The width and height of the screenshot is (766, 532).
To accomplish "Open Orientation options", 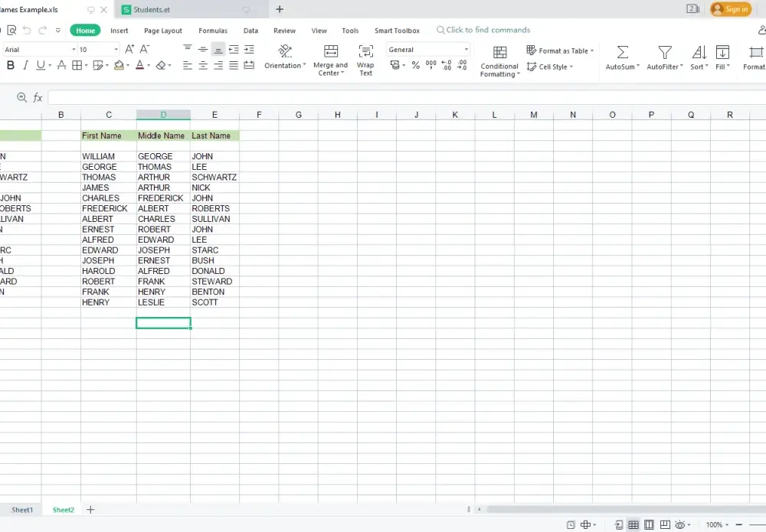I will 285,57.
